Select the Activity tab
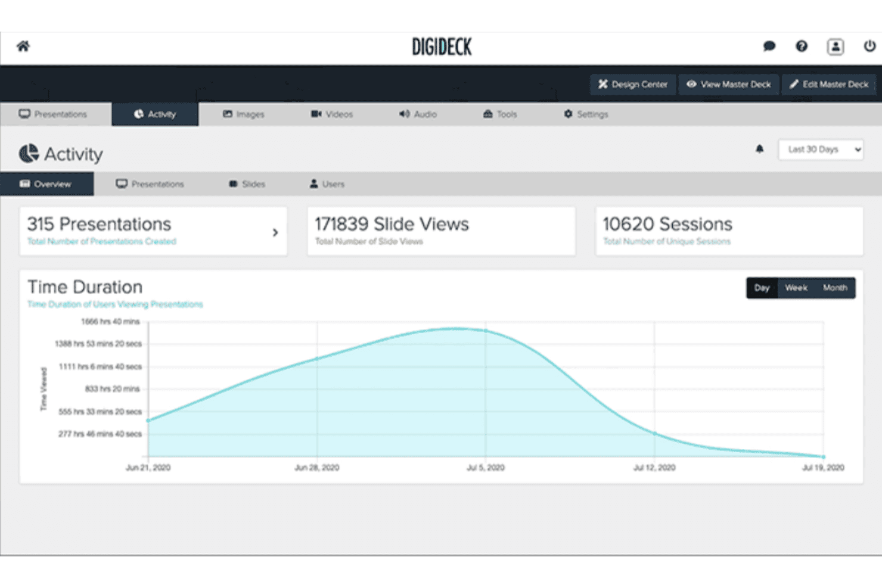 [x=155, y=114]
